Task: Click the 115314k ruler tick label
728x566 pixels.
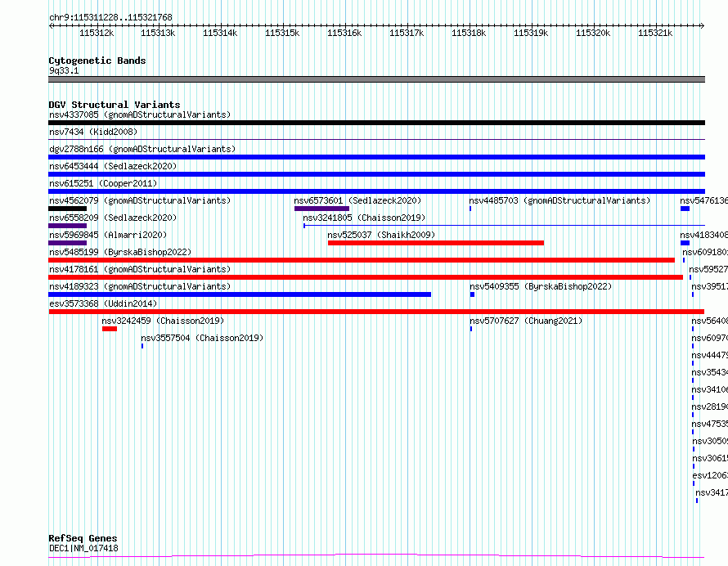Action: pyautogui.click(x=220, y=33)
